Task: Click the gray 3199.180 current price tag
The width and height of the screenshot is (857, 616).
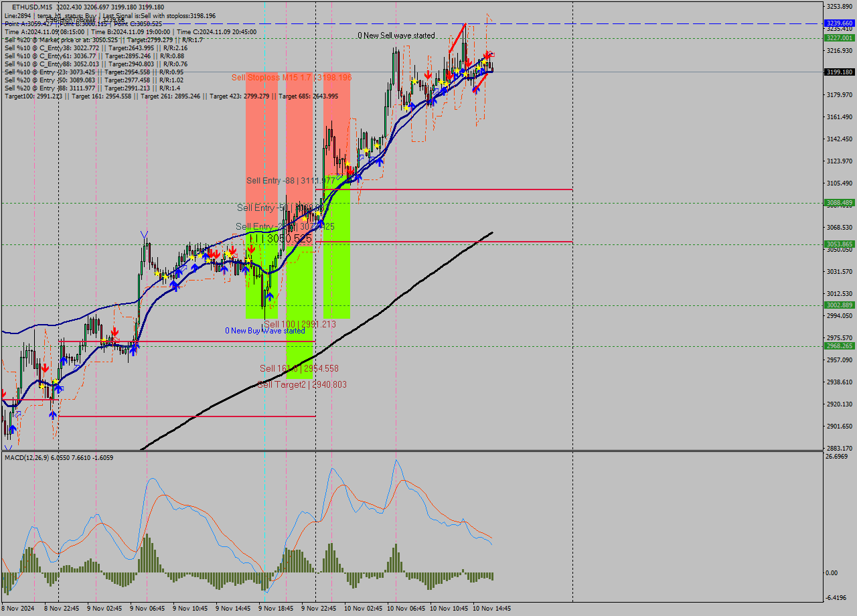Action: coord(840,72)
